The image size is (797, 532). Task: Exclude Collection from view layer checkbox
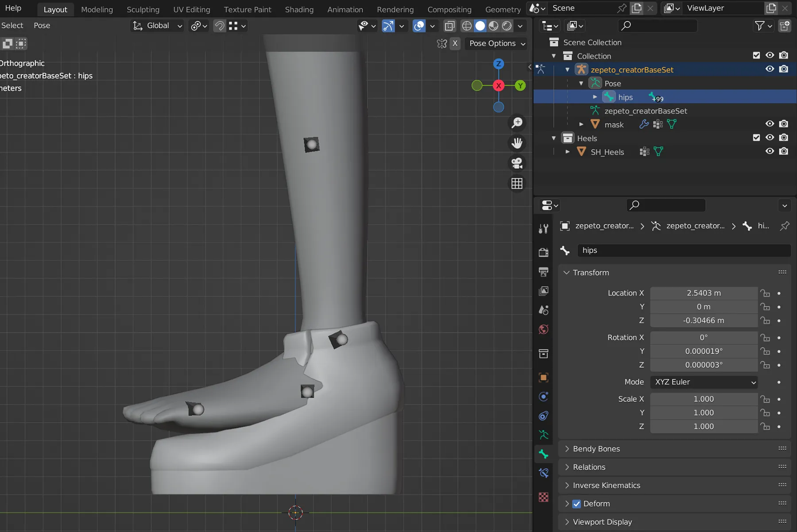click(x=756, y=55)
